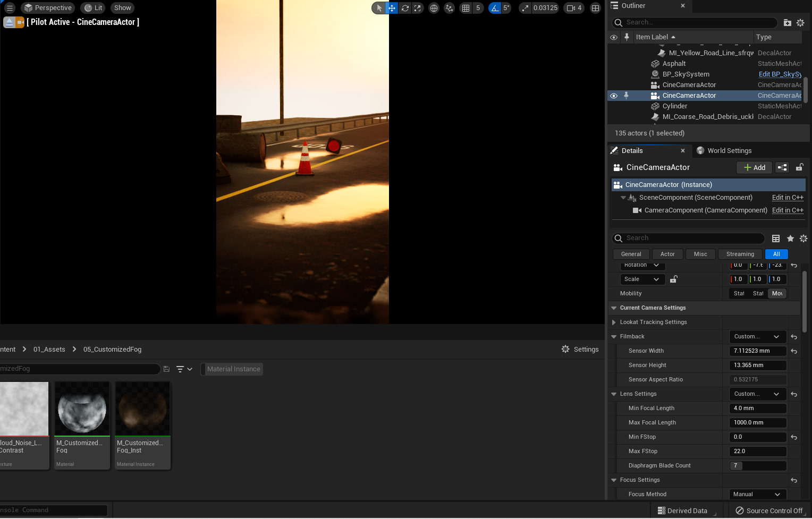Open Content Browser Settings
Image resolution: width=812 pixels, height=519 pixels.
click(x=580, y=350)
